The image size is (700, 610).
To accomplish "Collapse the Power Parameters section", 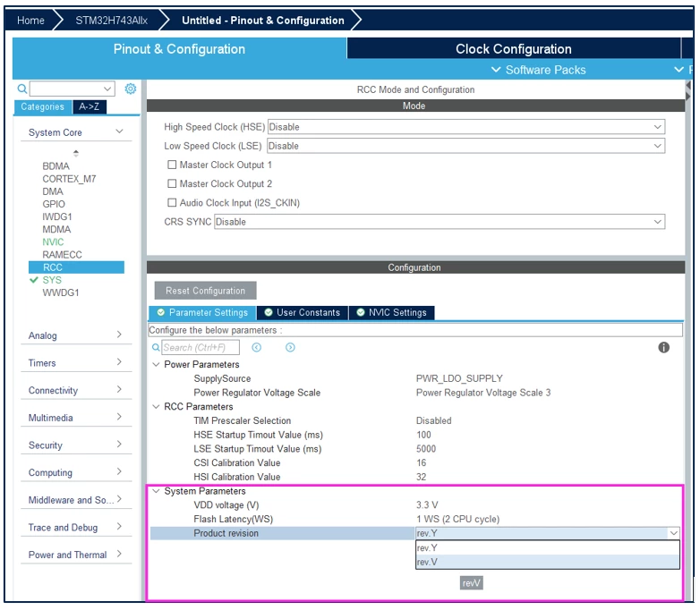I will click(157, 365).
